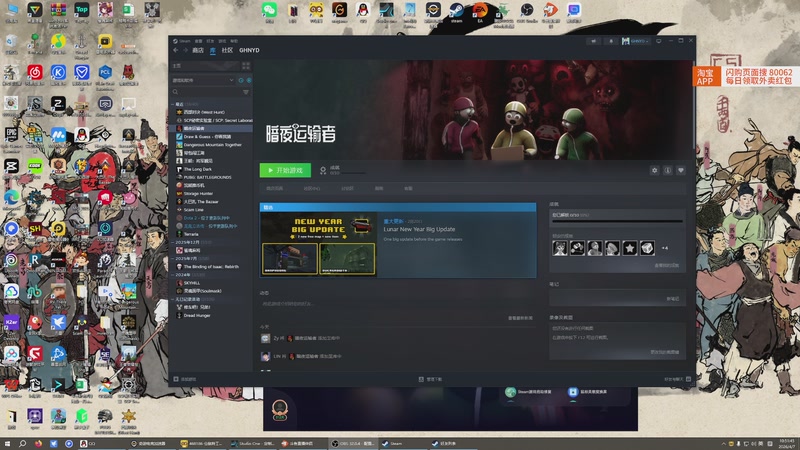Open friends and chat at bottom right

(x=677, y=379)
